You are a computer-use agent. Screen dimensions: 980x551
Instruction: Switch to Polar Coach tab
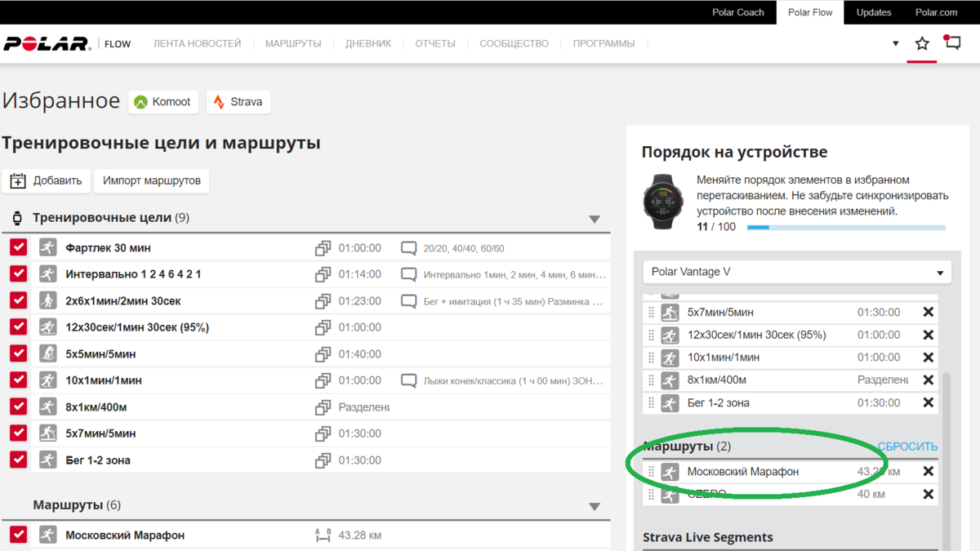pos(739,12)
